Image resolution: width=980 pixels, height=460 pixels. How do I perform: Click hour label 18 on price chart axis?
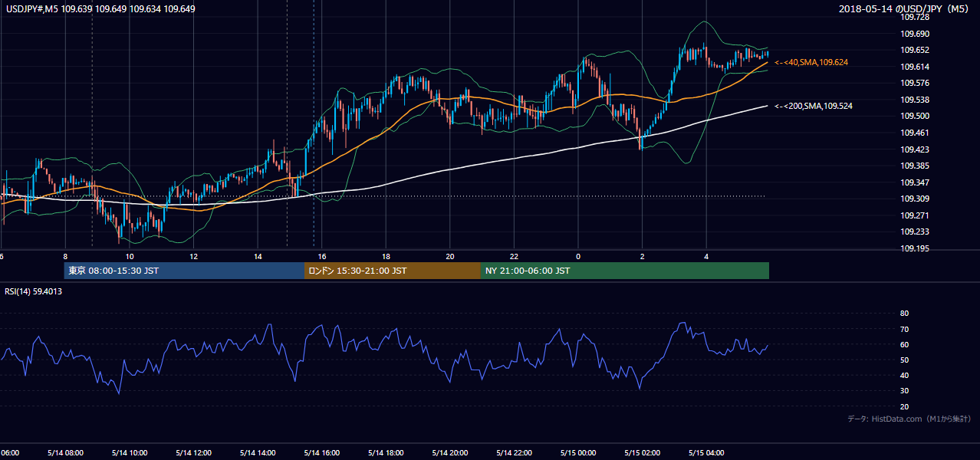click(386, 256)
